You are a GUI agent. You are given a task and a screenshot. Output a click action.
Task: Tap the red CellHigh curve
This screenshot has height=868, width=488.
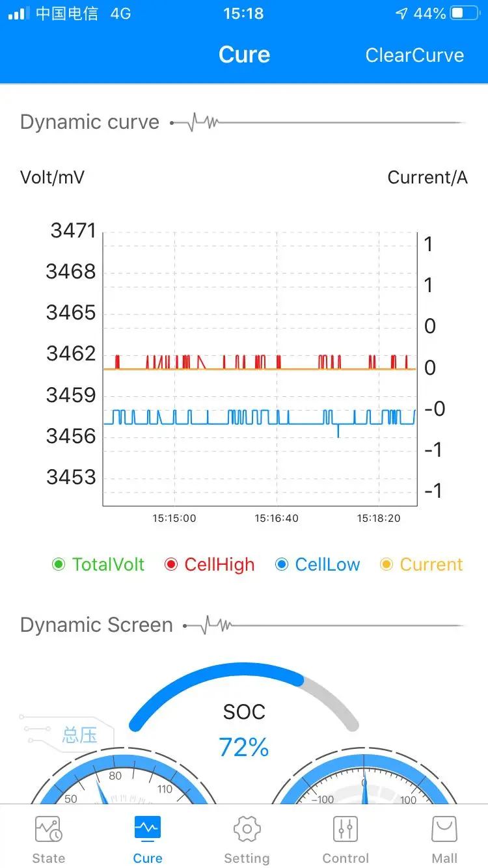(260, 362)
